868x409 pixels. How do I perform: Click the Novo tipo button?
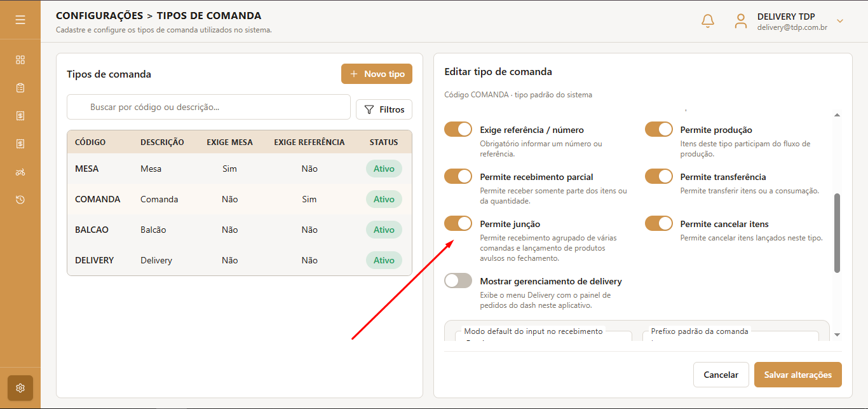pyautogui.click(x=377, y=74)
